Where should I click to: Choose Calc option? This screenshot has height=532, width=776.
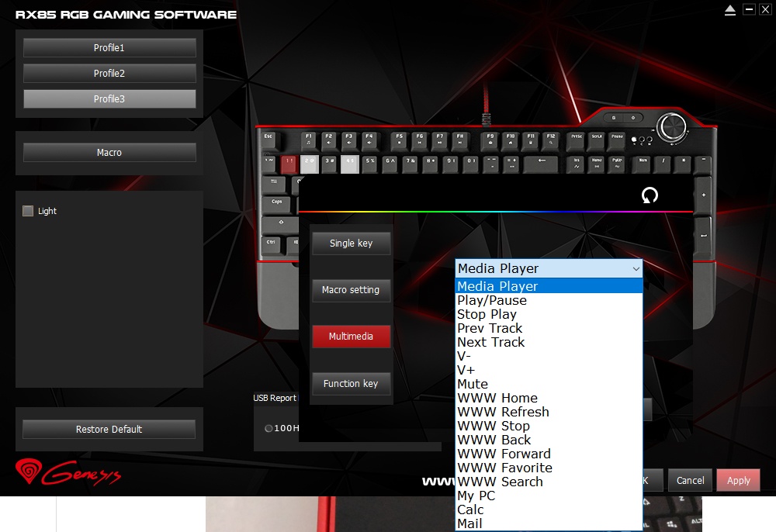(549, 510)
